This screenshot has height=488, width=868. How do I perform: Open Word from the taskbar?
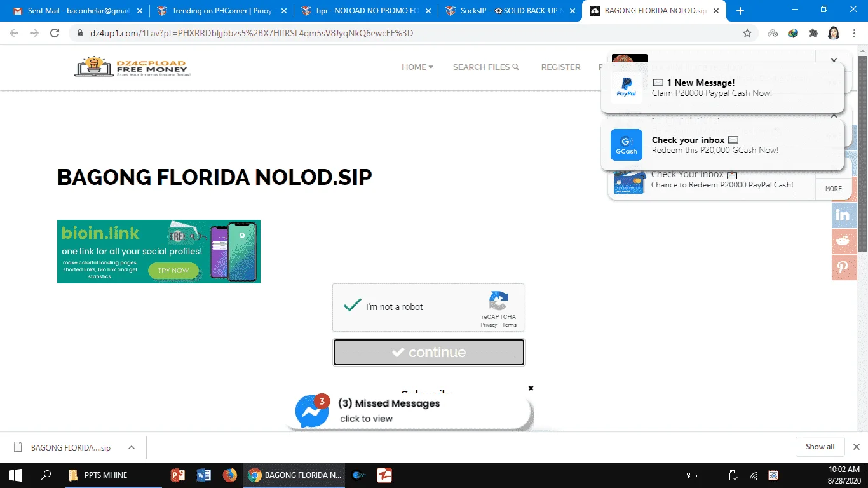[x=204, y=475]
